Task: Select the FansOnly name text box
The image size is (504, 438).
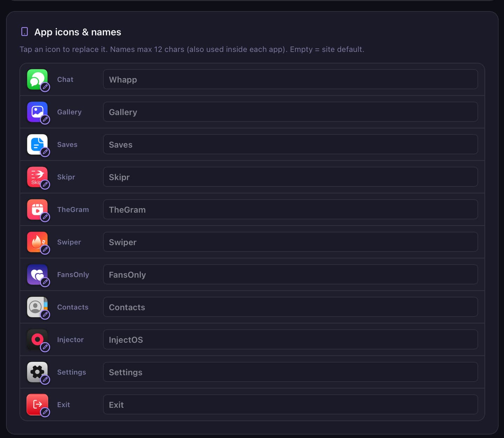Action: (x=290, y=275)
